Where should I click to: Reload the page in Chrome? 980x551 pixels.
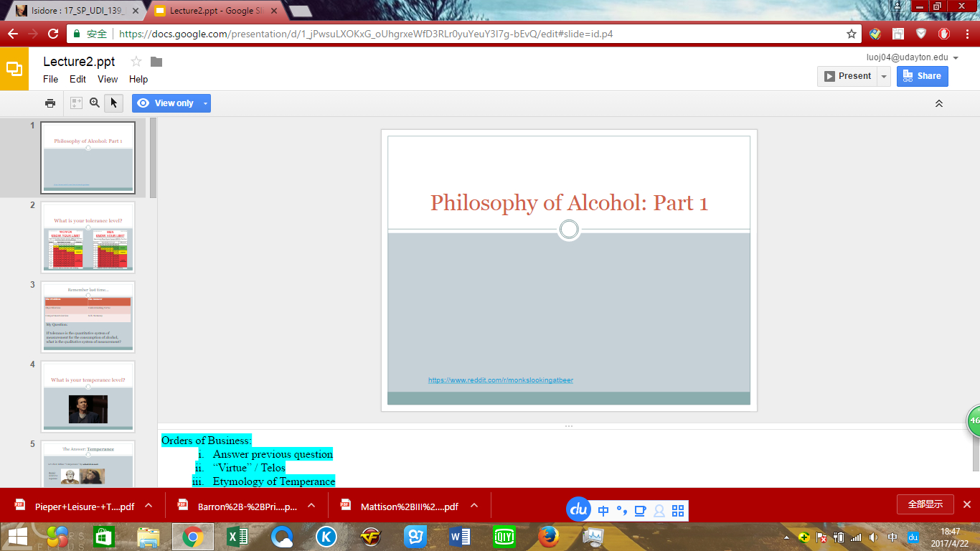52,34
